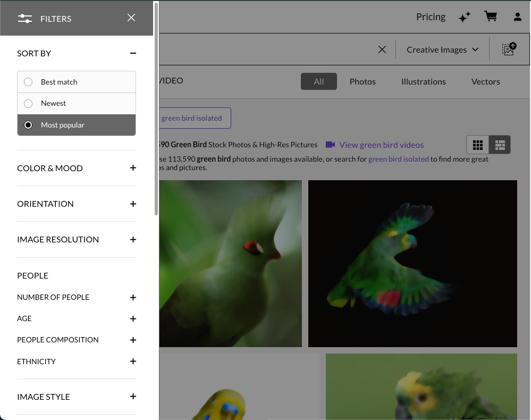Expand the COLOR & MOOD filter section
Image resolution: width=531 pixels, height=420 pixels.
coord(132,168)
